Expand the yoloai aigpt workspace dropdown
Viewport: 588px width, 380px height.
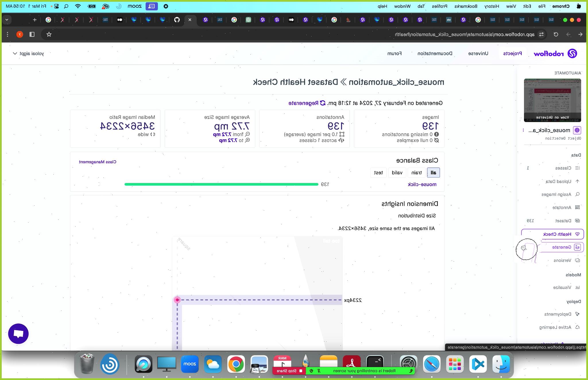pyautogui.click(x=28, y=54)
